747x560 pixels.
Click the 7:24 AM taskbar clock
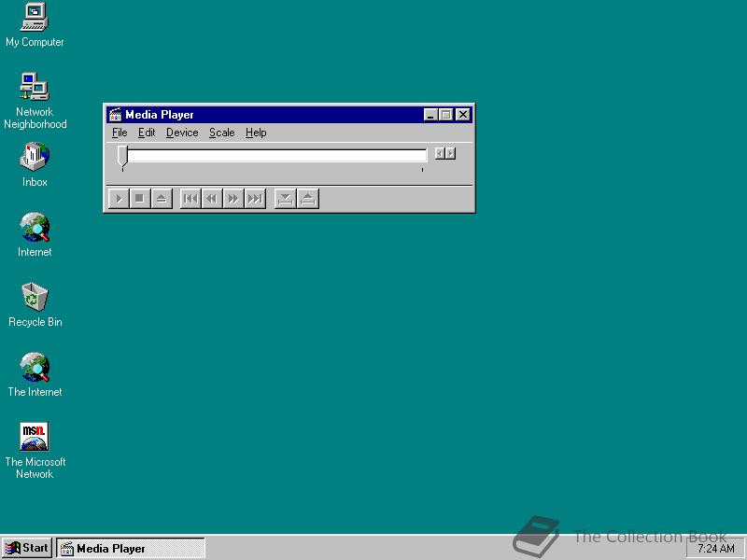716,549
